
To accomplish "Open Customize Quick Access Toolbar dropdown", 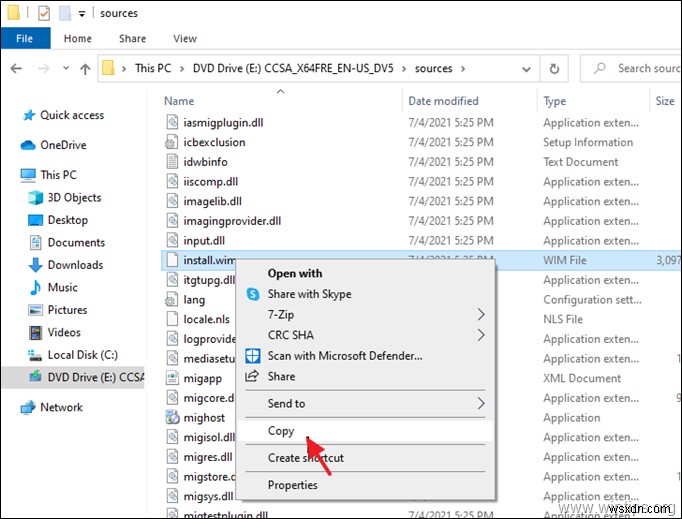I will click(x=81, y=14).
